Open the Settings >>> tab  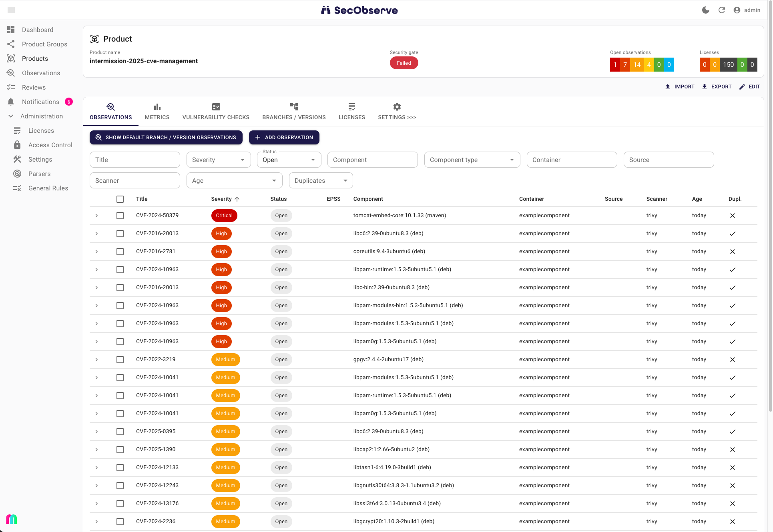coord(397,112)
